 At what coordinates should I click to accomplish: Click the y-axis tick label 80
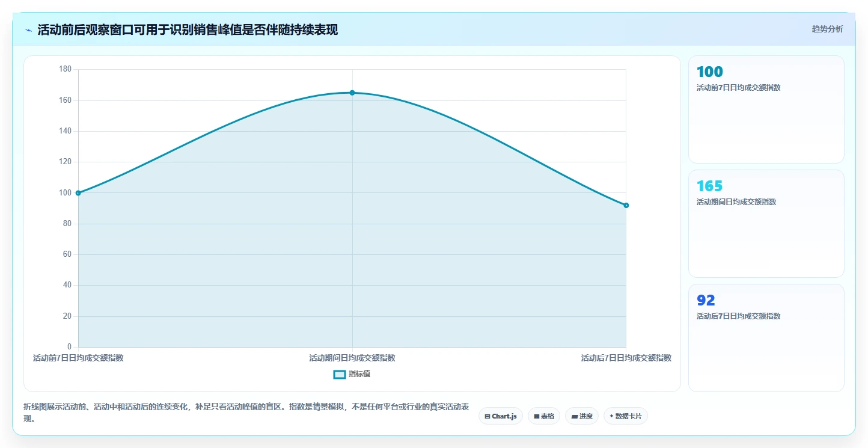pos(67,224)
